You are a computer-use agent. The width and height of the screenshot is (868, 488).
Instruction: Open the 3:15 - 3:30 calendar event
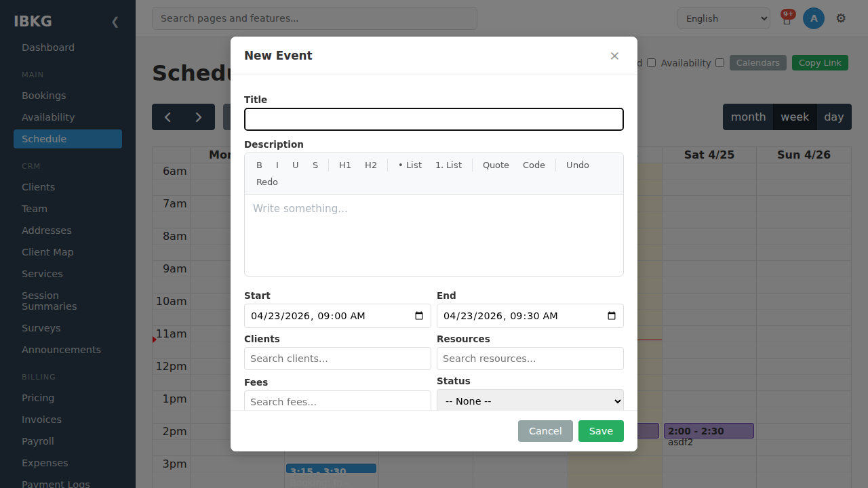(x=331, y=469)
